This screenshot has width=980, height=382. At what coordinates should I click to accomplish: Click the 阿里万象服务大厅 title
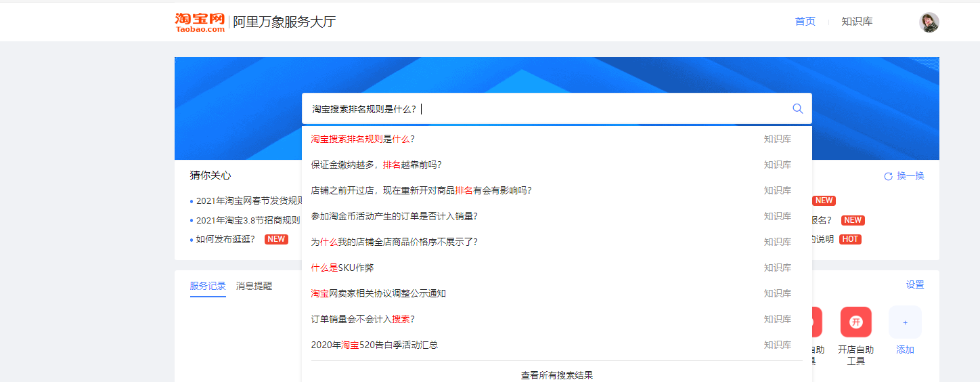pos(284,22)
